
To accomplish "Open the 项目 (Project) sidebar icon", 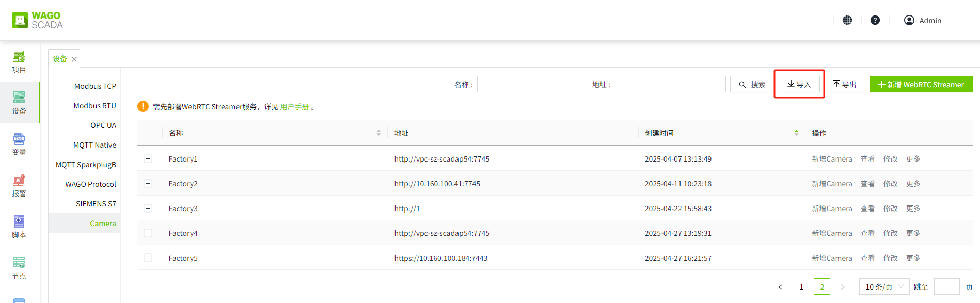I will [x=19, y=61].
